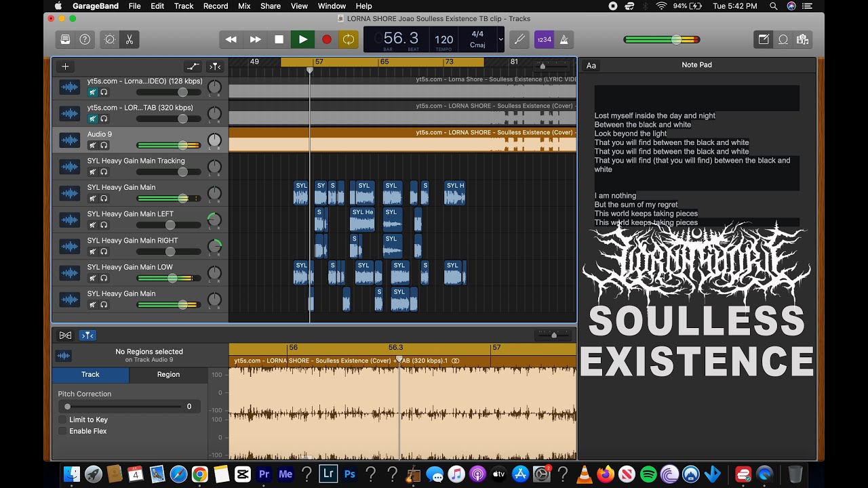Open the scissors Editors button
The width and height of the screenshot is (868, 488).
pos(129,39)
